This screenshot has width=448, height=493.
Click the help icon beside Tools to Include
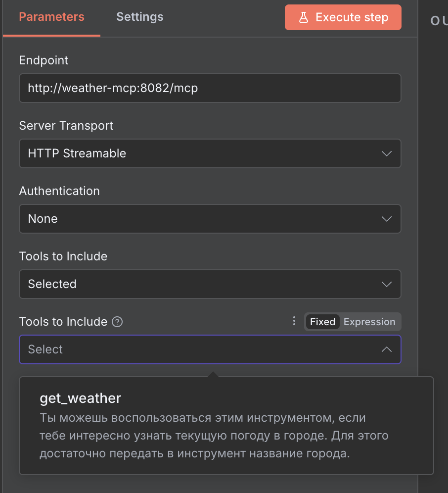117,322
